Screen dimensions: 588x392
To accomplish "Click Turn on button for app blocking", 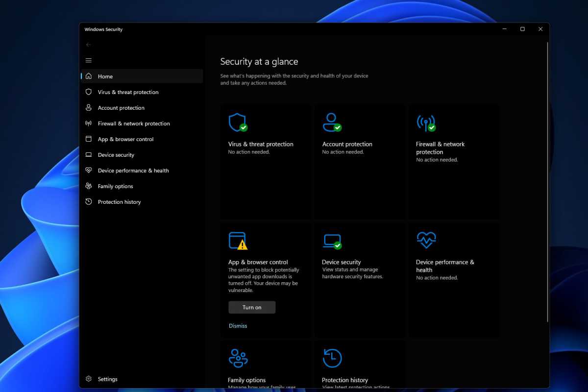I will pyautogui.click(x=252, y=307).
